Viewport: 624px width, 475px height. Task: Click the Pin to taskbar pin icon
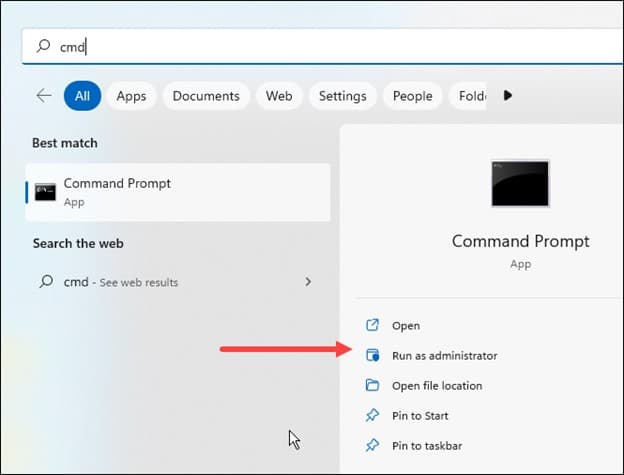tap(372, 445)
